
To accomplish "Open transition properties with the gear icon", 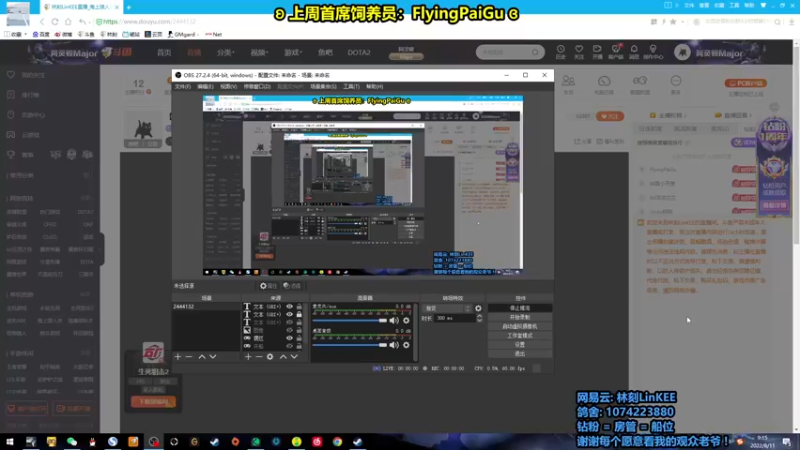I will click(x=478, y=308).
